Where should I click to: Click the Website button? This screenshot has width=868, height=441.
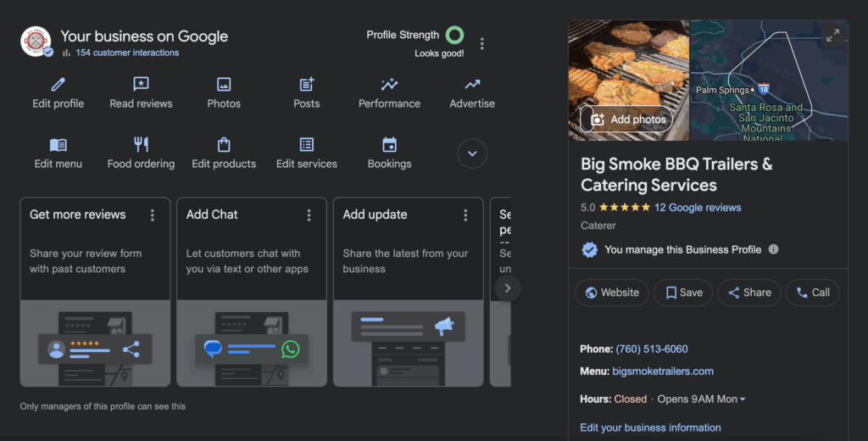(x=611, y=293)
